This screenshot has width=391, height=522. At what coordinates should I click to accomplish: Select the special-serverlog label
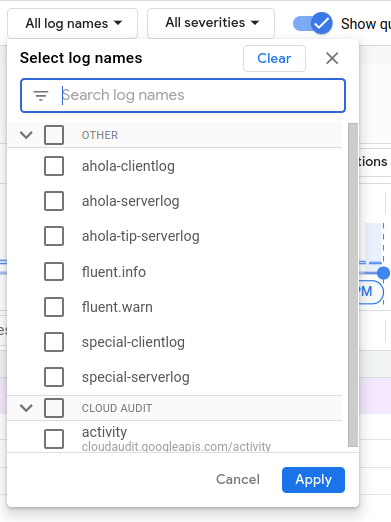pos(136,377)
